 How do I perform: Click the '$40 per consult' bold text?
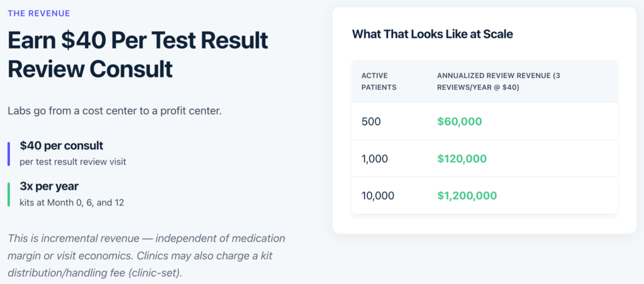pos(61,145)
